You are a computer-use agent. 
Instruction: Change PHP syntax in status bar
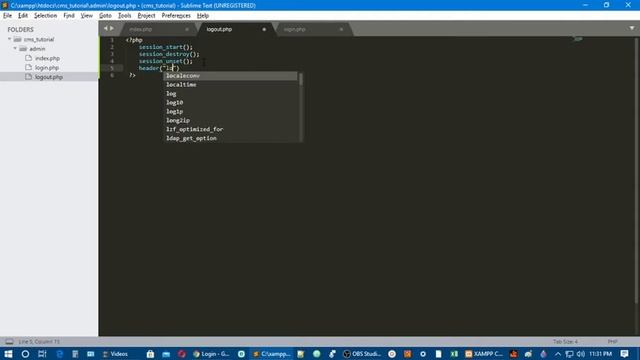[612, 342]
